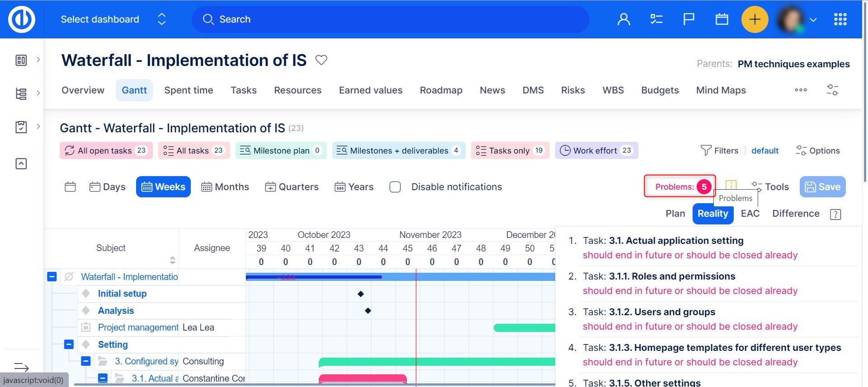
Task: Click the task checklist icon in top bar
Action: click(656, 19)
